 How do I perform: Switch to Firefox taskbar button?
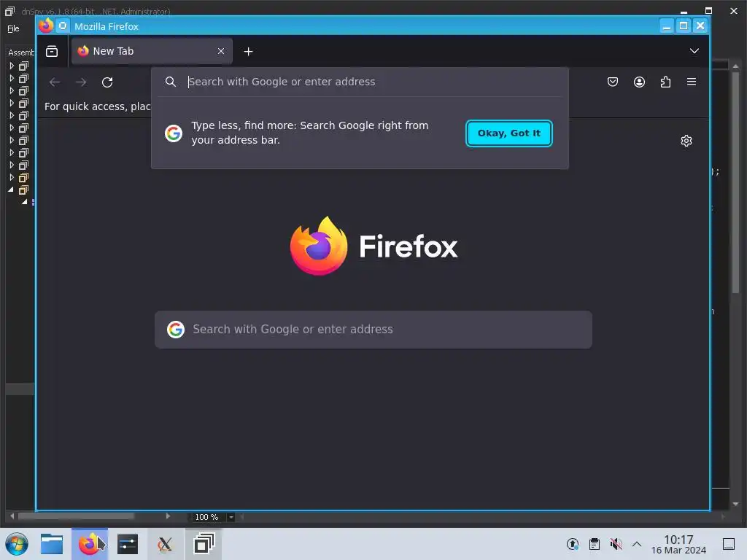point(90,544)
